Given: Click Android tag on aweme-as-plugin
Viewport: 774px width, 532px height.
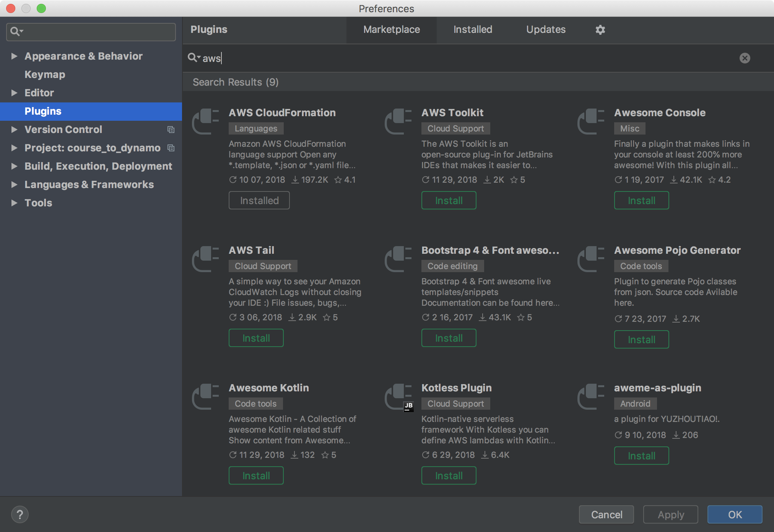Looking at the screenshot, I should (636, 404).
